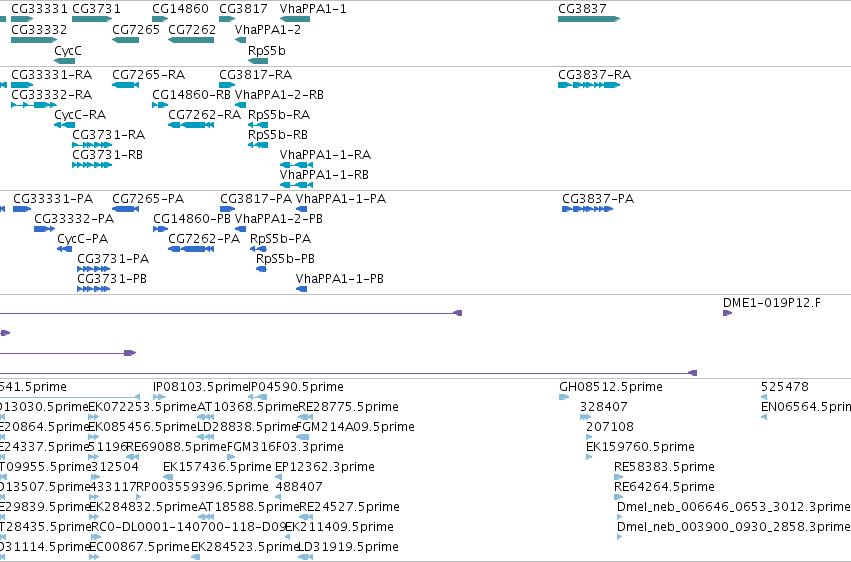The width and height of the screenshot is (851, 562).
Task: Open the CG3837-RA transcript
Action: (589, 85)
